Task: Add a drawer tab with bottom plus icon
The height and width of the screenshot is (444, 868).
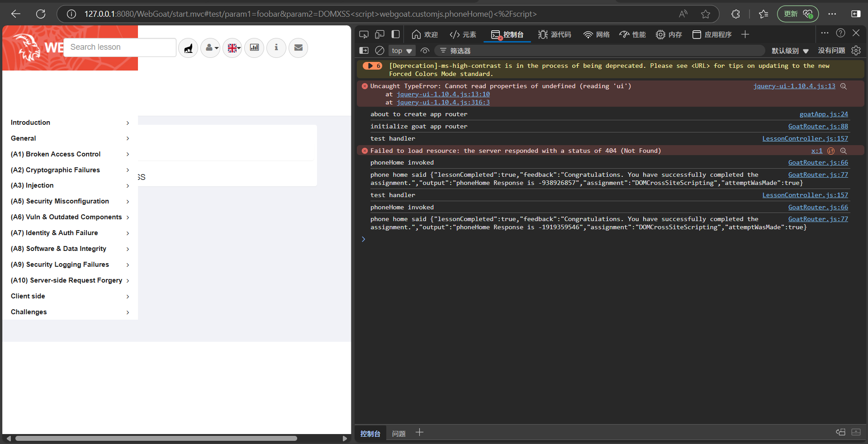Action: [420, 433]
